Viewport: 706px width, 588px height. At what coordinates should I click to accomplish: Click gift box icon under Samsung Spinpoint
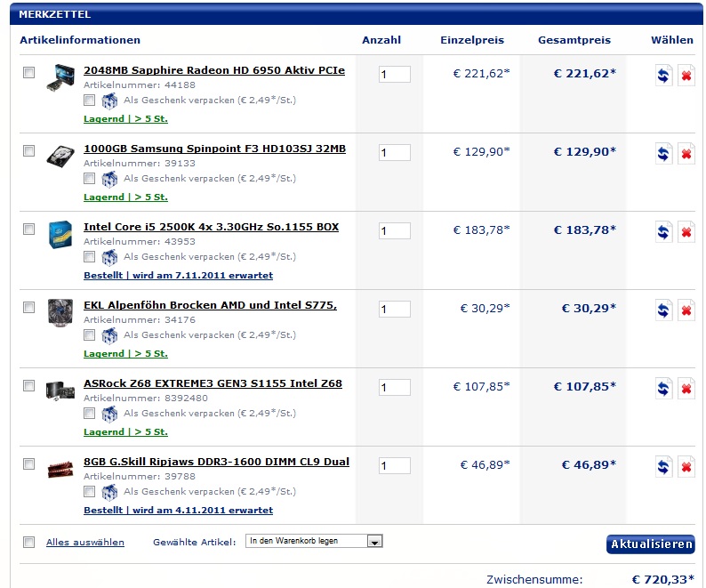coord(109,180)
